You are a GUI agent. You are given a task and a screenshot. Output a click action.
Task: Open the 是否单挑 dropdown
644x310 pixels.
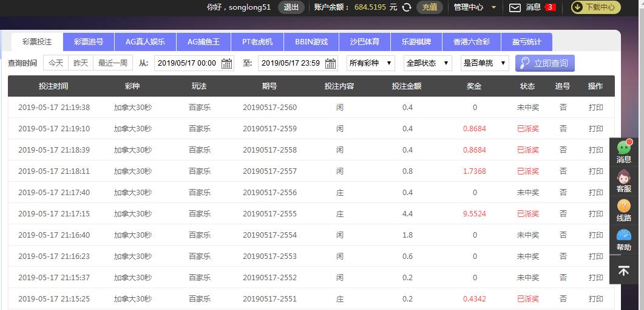484,63
